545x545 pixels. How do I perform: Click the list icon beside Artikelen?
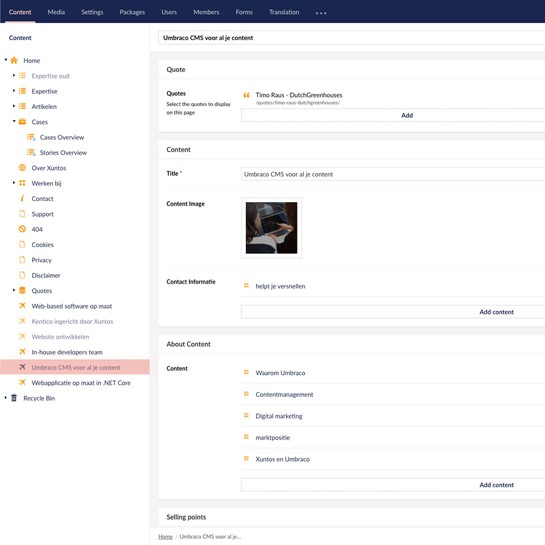(22, 106)
